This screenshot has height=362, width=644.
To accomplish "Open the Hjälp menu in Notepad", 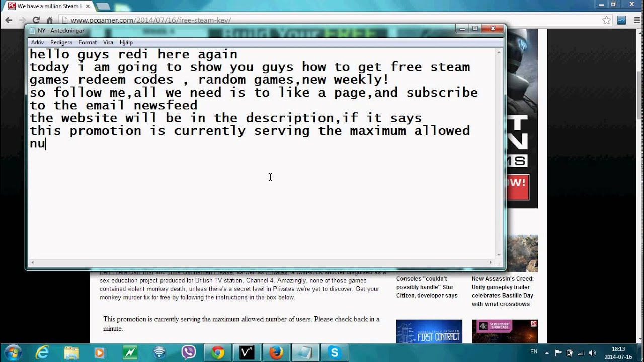I will coord(126,42).
